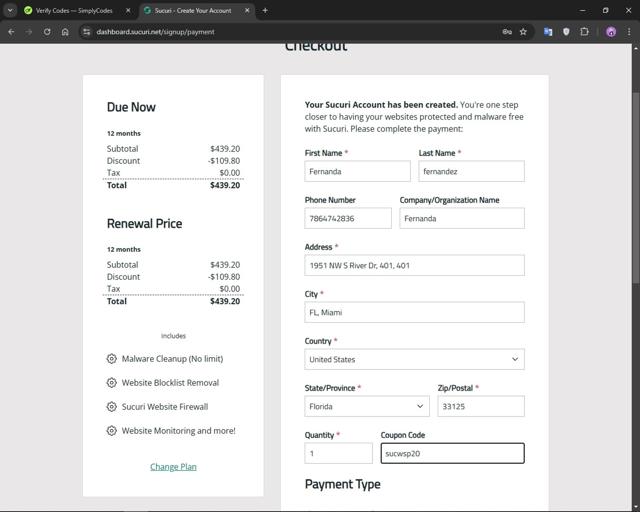Click the First Name field
This screenshot has height=512, width=640.
357,171
